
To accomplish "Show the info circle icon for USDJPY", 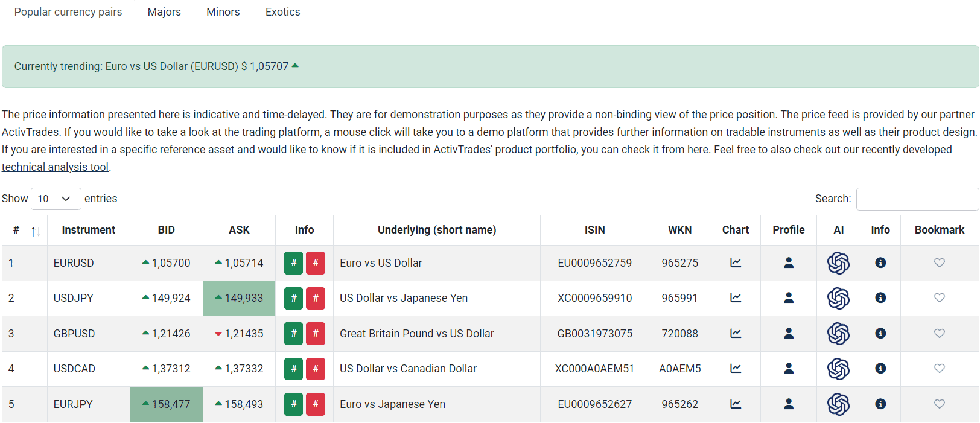I will coord(880,297).
